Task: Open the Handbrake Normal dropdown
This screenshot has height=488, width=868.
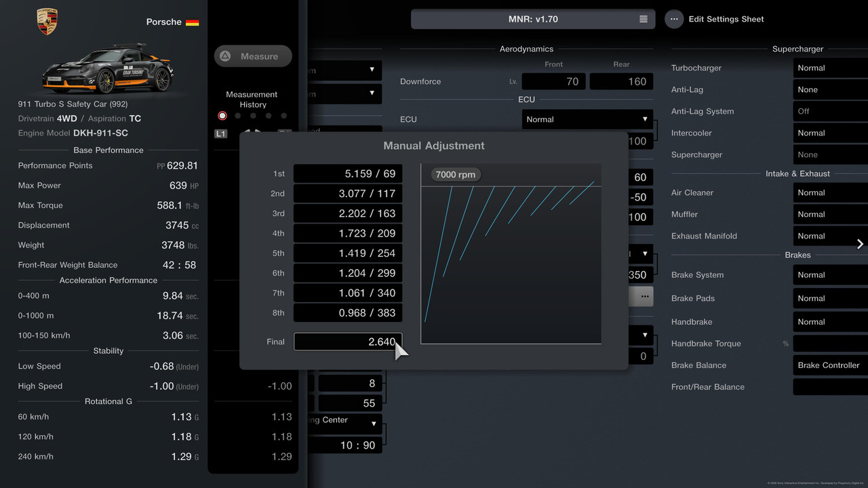Action: tap(831, 322)
